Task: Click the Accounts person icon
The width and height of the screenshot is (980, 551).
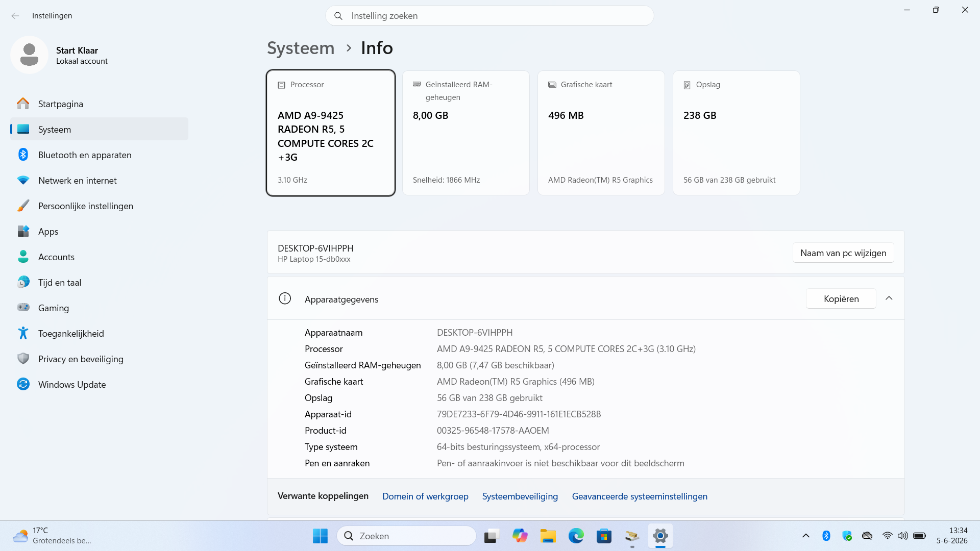Action: [23, 257]
